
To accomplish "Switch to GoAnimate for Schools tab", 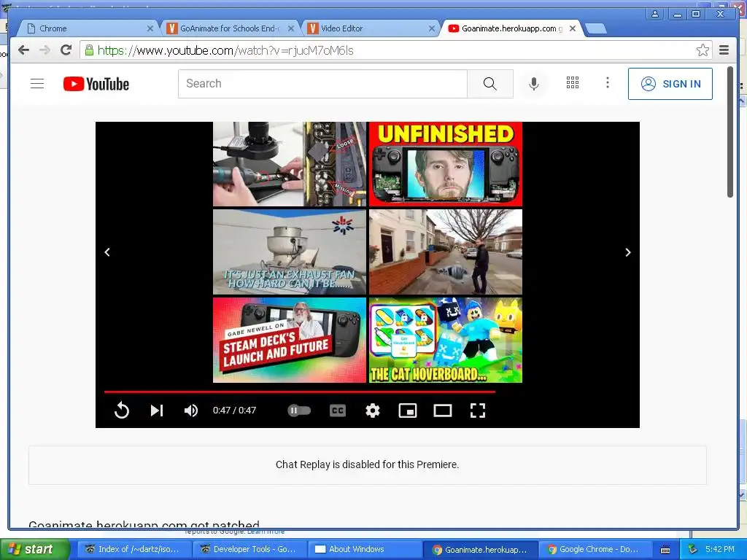I will coord(230,28).
